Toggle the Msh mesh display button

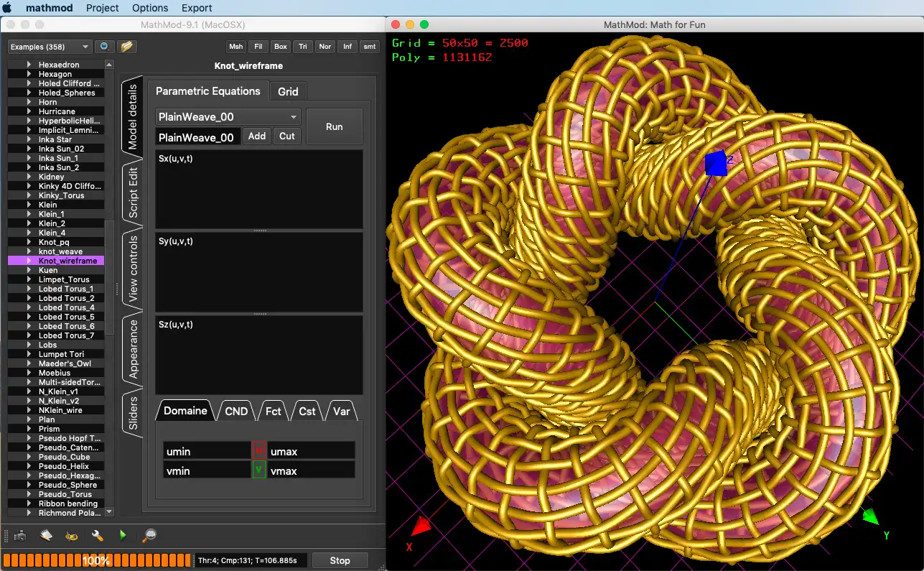click(235, 47)
